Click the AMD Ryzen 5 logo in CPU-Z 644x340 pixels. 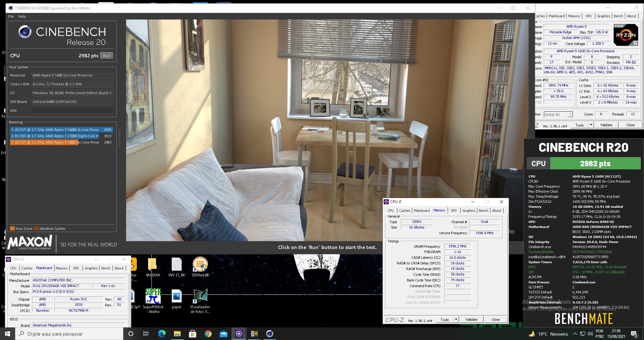tap(626, 35)
